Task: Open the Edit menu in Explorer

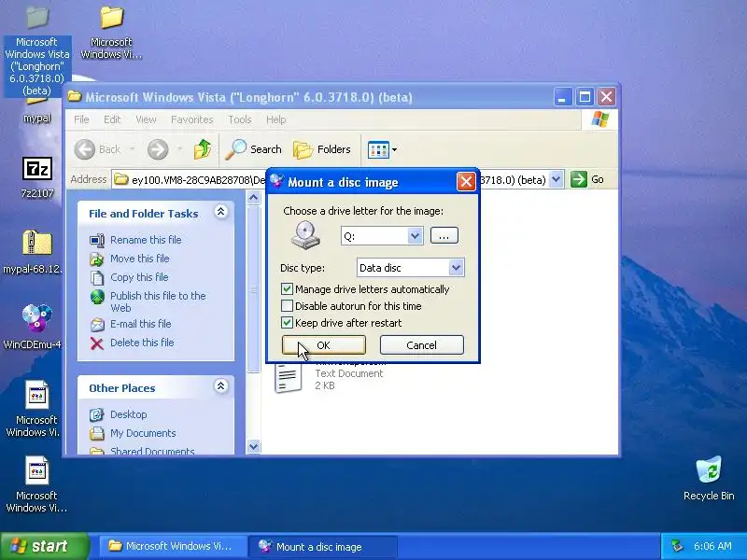Action: coord(112,119)
